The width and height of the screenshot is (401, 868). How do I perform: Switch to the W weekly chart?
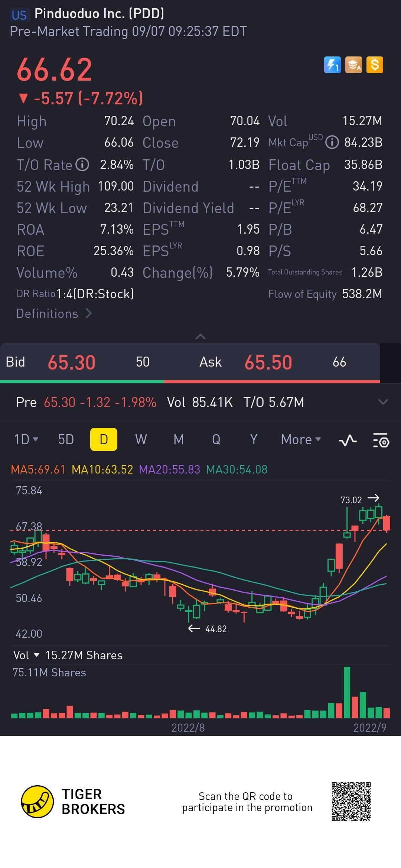point(141,439)
